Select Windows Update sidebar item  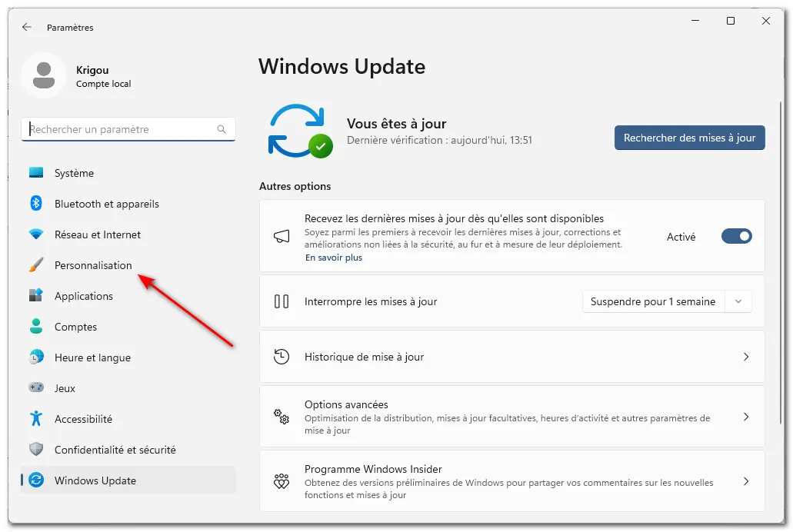[128, 480]
